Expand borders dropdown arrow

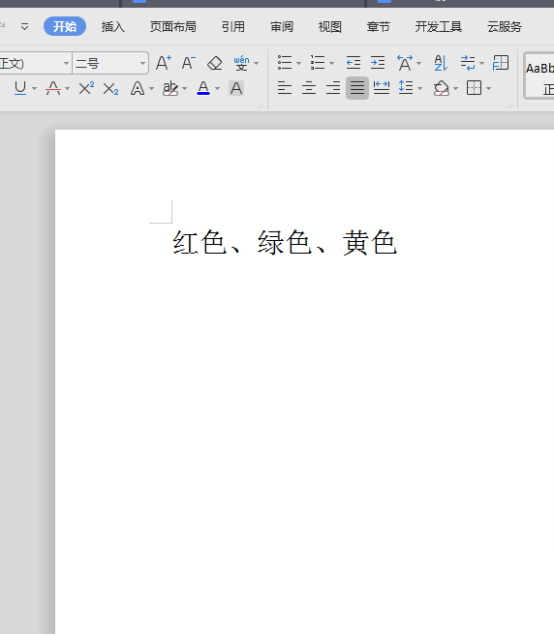(488, 89)
